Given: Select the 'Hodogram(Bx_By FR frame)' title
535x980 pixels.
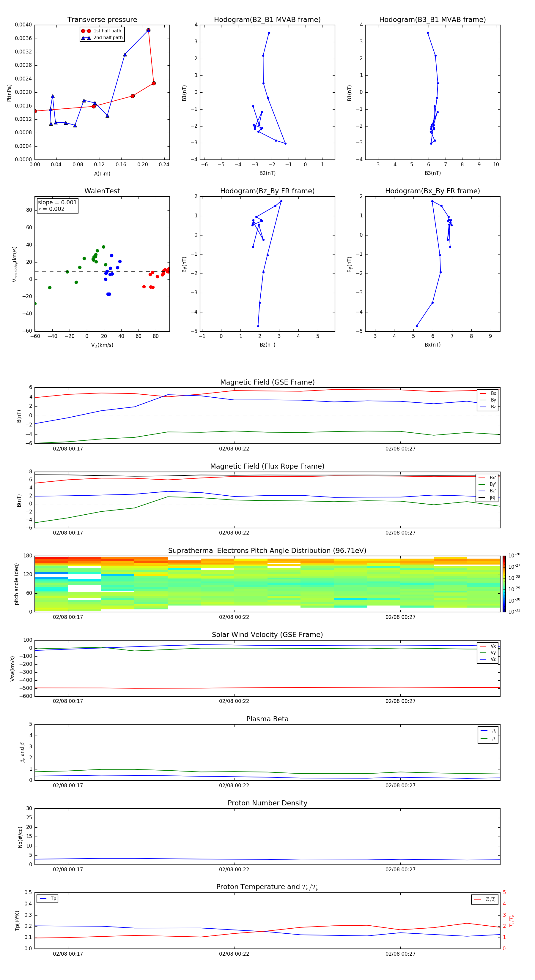Looking at the screenshot, I should (432, 191).
